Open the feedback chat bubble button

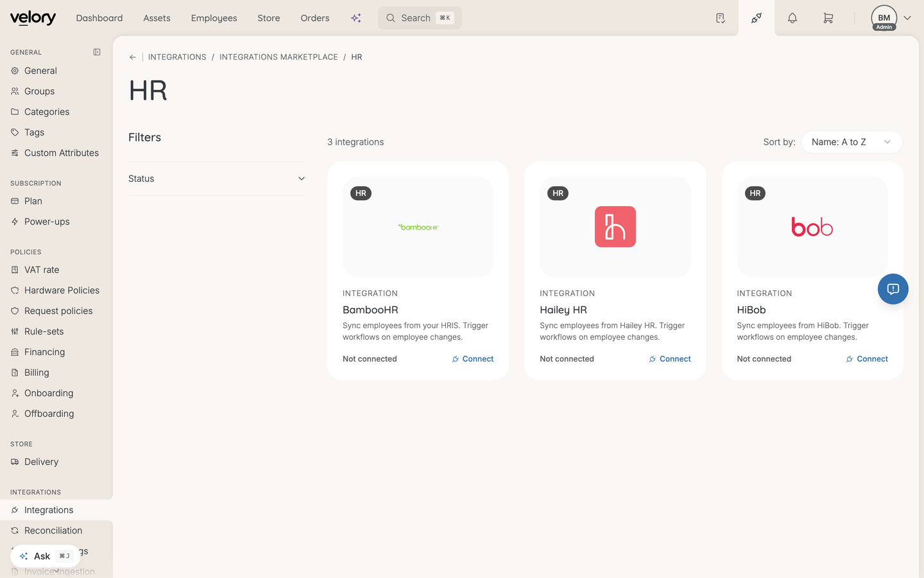(x=893, y=289)
